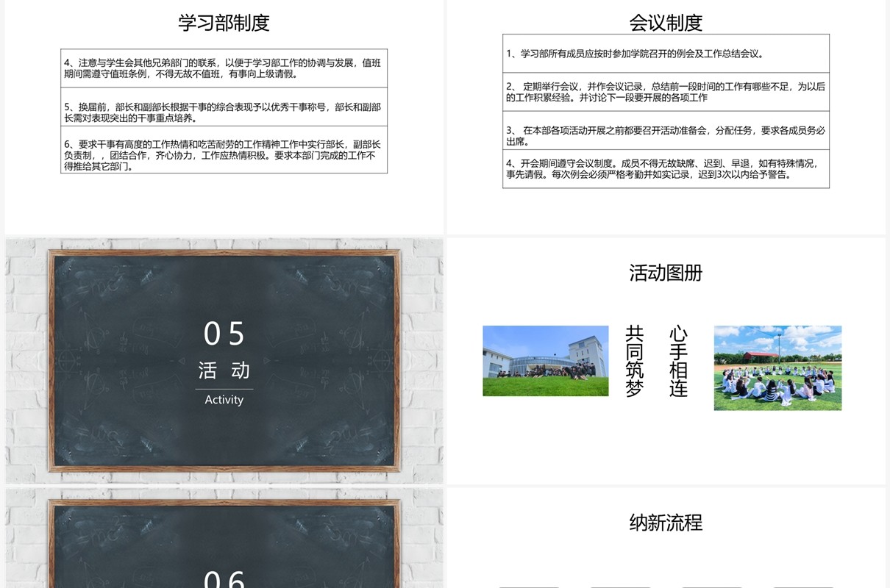Click rule 6 about 工作热情和吃苦耐劳
Image resolution: width=890 pixels, height=588 pixels.
coord(224,150)
